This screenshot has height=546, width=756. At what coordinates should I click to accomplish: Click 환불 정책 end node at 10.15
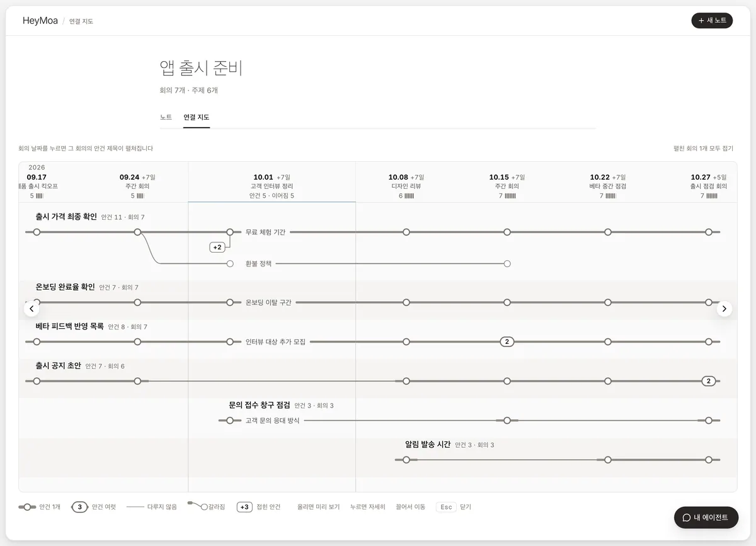[507, 264]
